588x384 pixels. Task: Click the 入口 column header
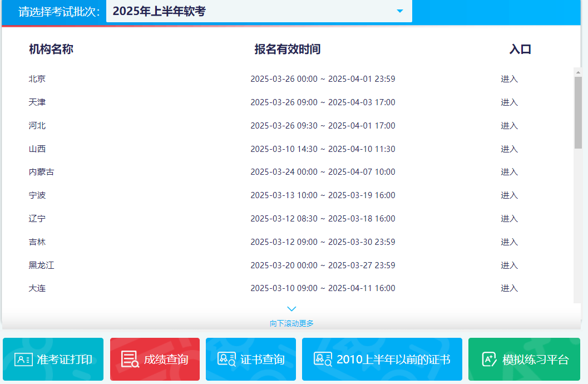(x=520, y=49)
